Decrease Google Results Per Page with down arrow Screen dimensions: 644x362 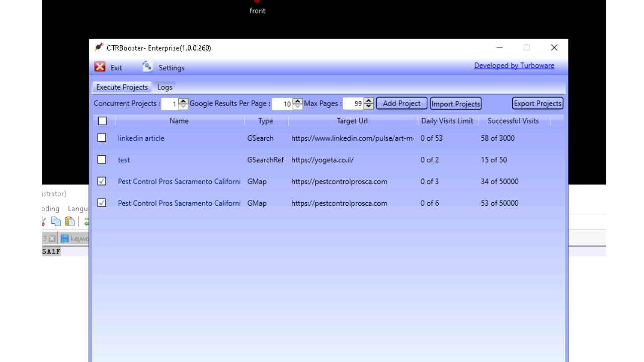[x=297, y=106]
